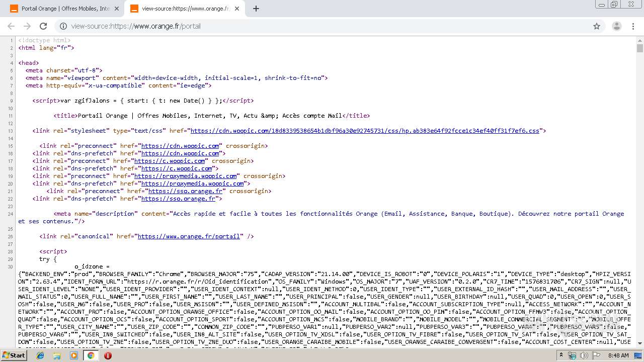Follow c.woopic.com link on preconnect line 17
This screenshot has height=362, width=644.
[x=170, y=161]
